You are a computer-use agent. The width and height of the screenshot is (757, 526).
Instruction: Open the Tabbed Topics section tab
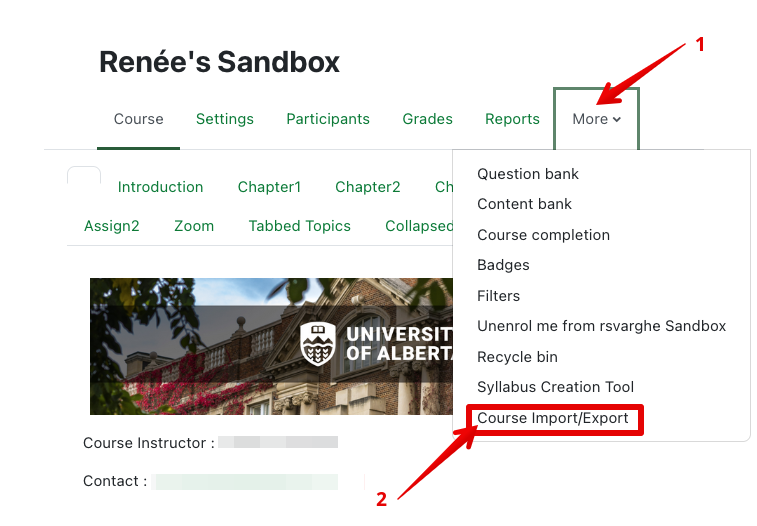point(299,226)
